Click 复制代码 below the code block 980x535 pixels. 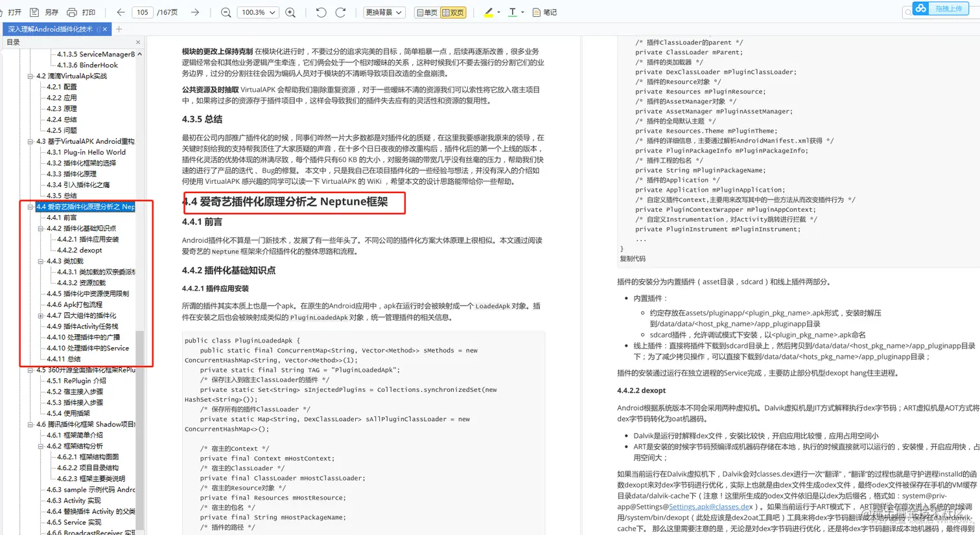pos(633,258)
